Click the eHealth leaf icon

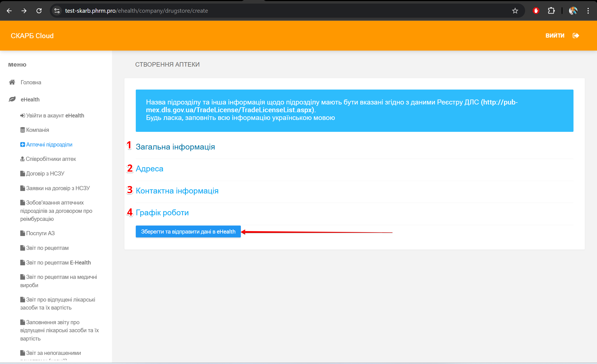[x=12, y=99]
